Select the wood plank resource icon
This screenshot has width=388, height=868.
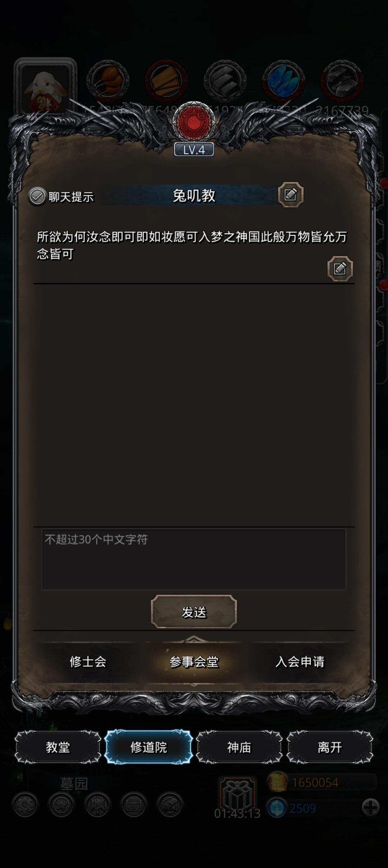click(x=166, y=81)
